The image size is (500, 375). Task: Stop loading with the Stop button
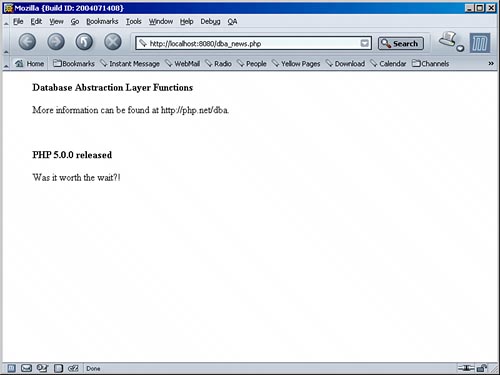[113, 42]
